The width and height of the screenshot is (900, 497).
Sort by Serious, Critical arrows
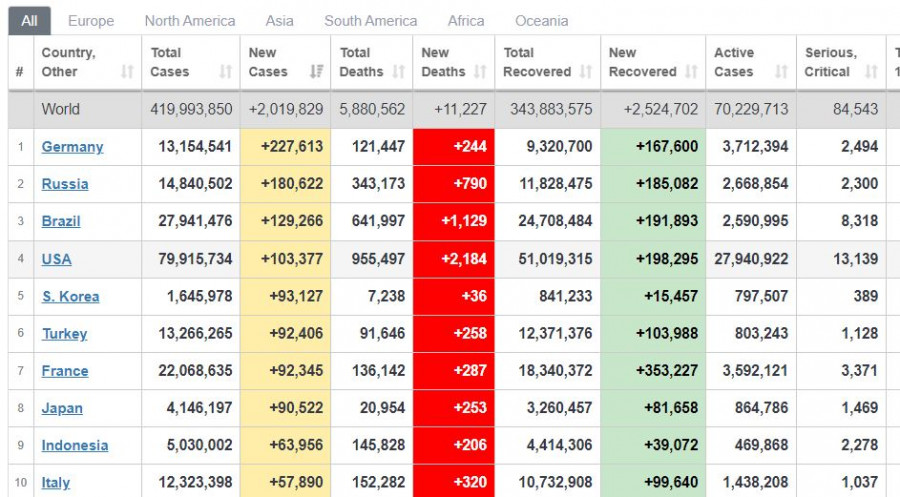(871, 72)
